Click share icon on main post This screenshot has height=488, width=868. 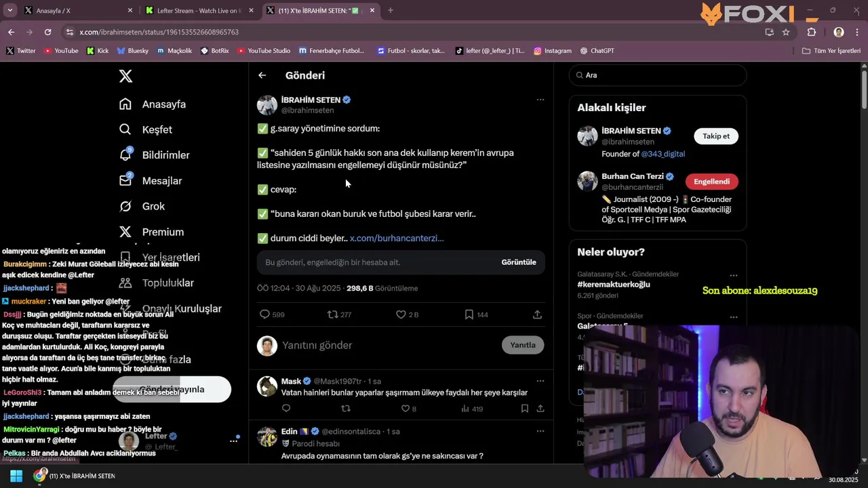(537, 314)
